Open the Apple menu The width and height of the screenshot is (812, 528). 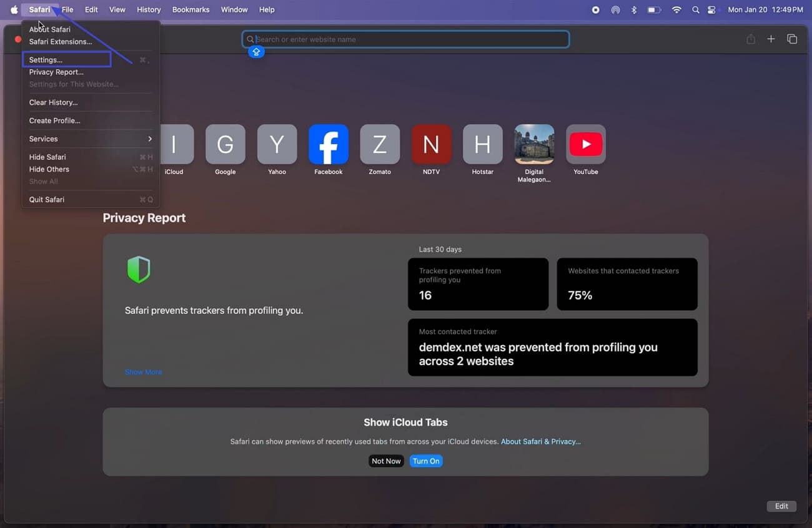[14, 10]
